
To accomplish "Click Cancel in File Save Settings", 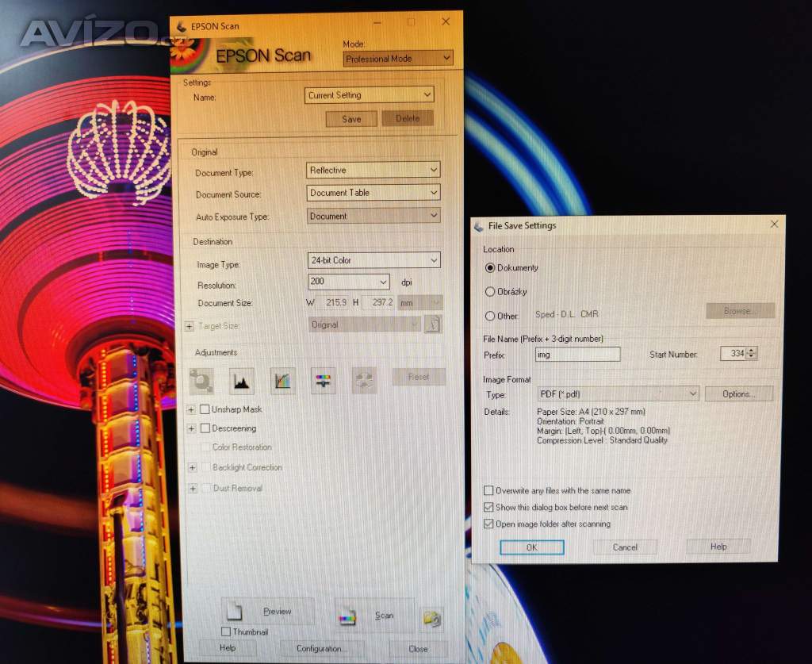I will [x=625, y=547].
